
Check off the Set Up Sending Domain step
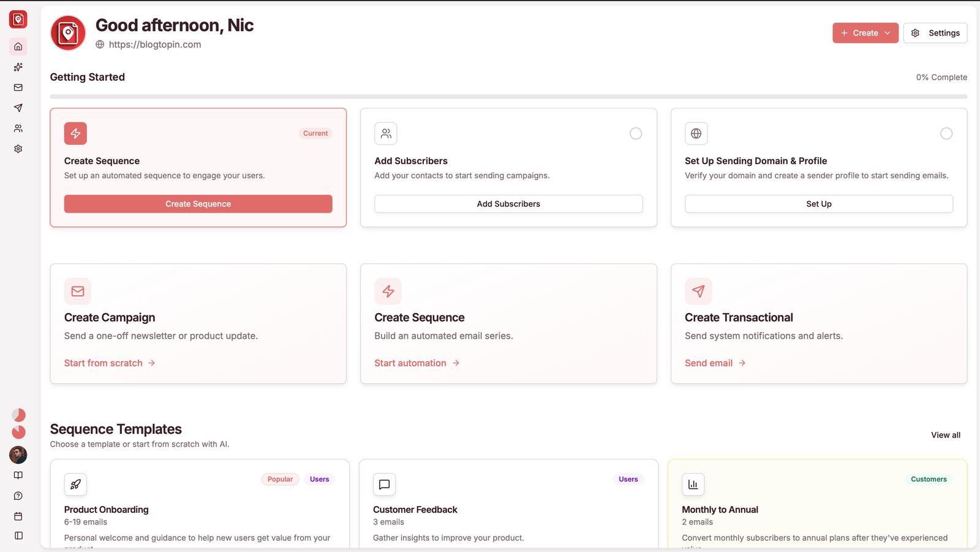coord(946,133)
